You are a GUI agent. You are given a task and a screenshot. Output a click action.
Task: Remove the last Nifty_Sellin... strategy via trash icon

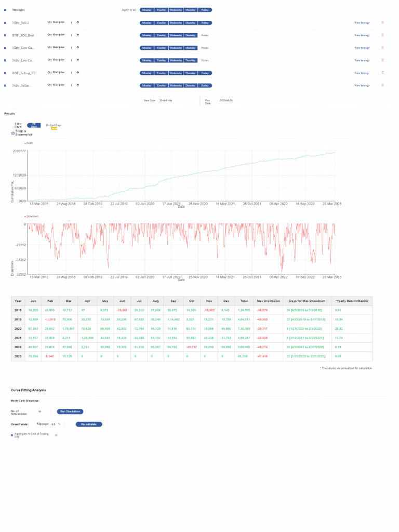coord(383,85)
